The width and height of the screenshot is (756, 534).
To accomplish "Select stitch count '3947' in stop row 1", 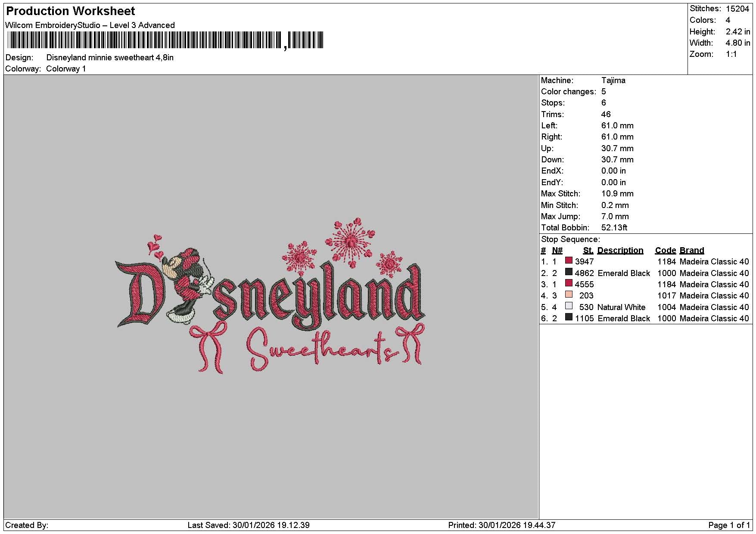I will [584, 262].
